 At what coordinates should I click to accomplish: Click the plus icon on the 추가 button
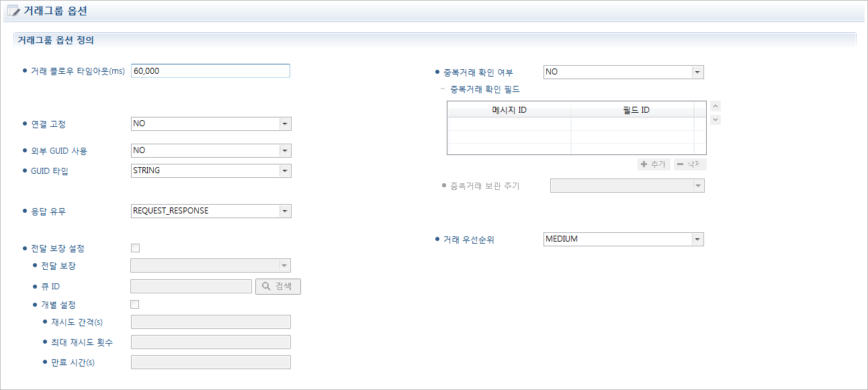pyautogui.click(x=644, y=164)
